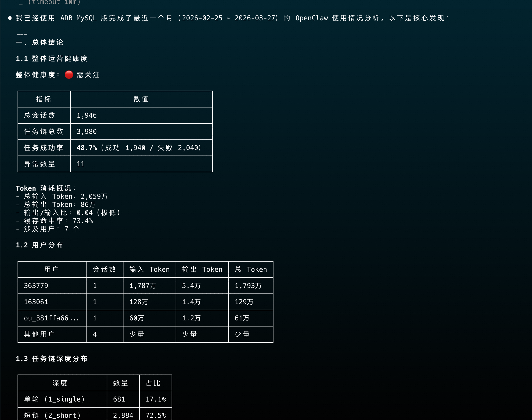Select the '1,793万' total token cell
Screen dimensions: 532x420
[248, 286]
